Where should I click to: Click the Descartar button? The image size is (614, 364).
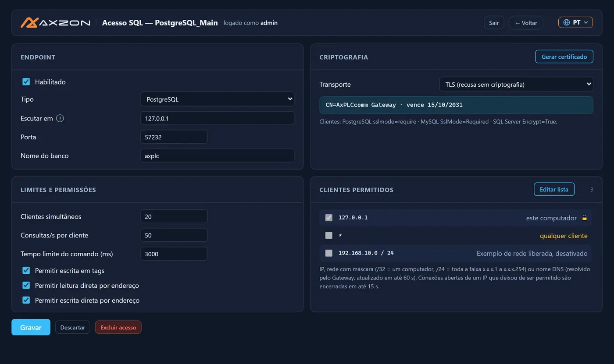(x=73, y=328)
